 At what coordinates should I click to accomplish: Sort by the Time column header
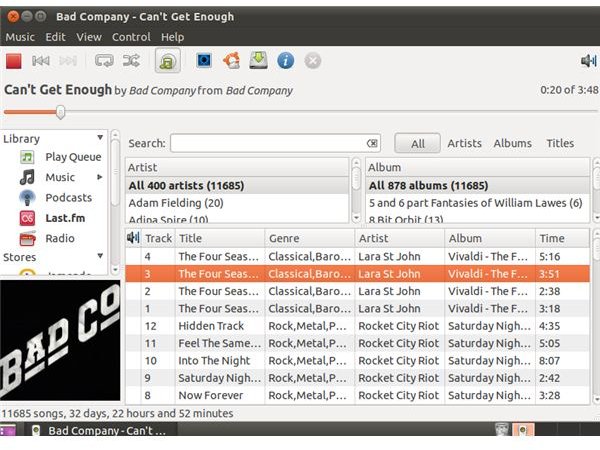pos(562,238)
